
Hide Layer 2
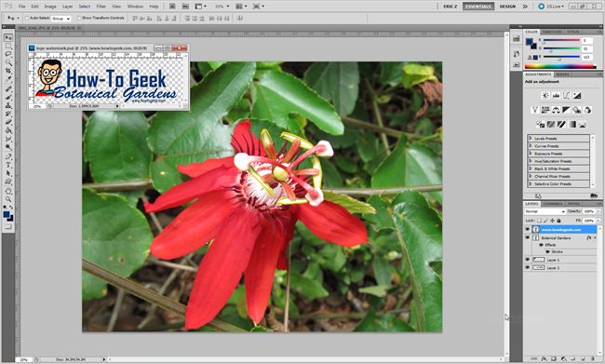click(x=528, y=267)
